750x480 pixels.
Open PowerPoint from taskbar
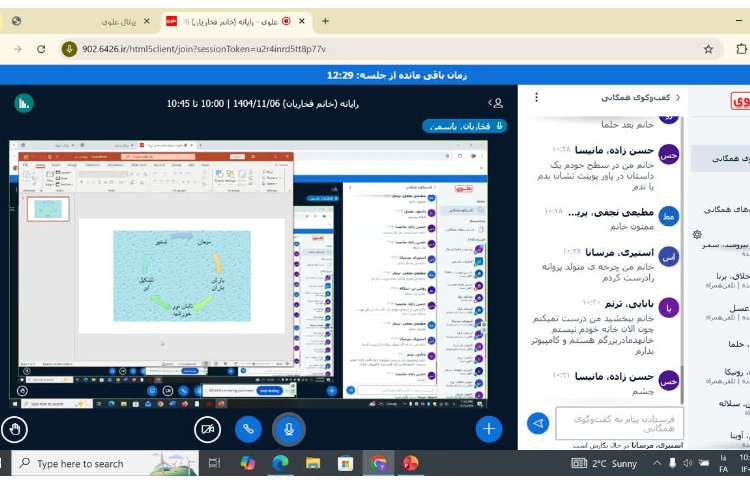(x=410, y=463)
